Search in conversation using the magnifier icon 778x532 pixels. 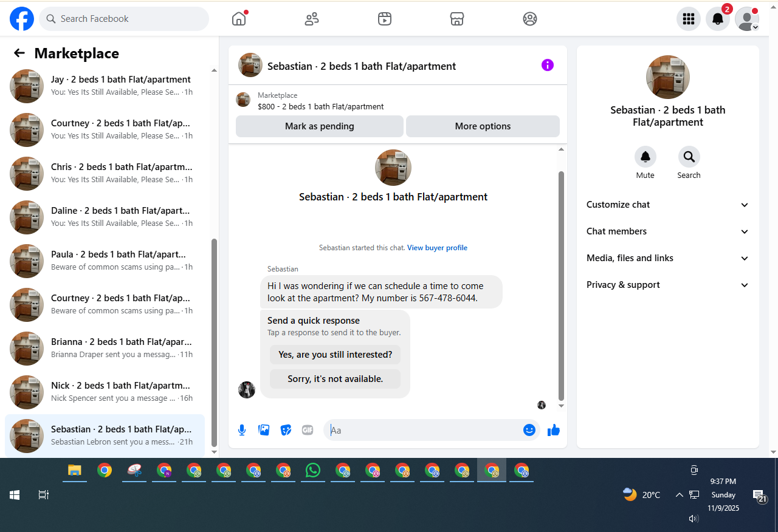tap(689, 157)
